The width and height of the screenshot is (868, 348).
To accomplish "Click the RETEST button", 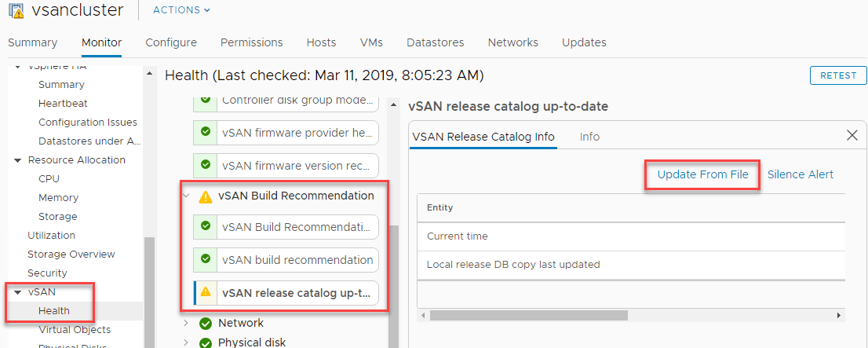I will pyautogui.click(x=838, y=75).
